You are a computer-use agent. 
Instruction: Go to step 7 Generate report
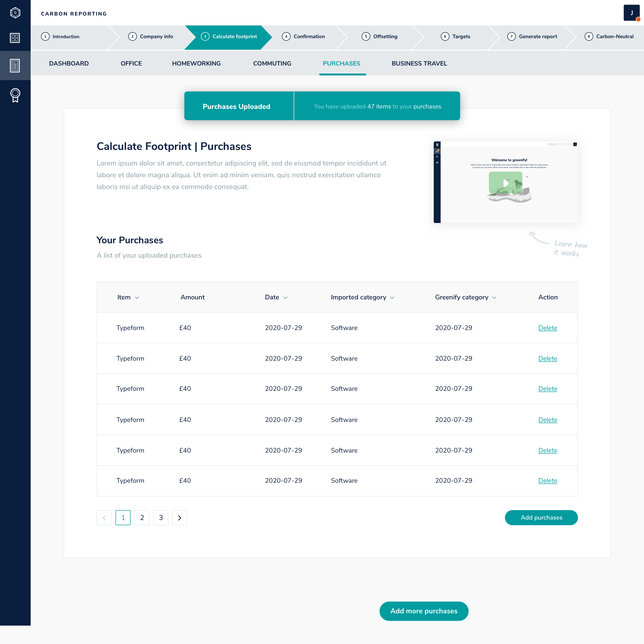(x=532, y=37)
